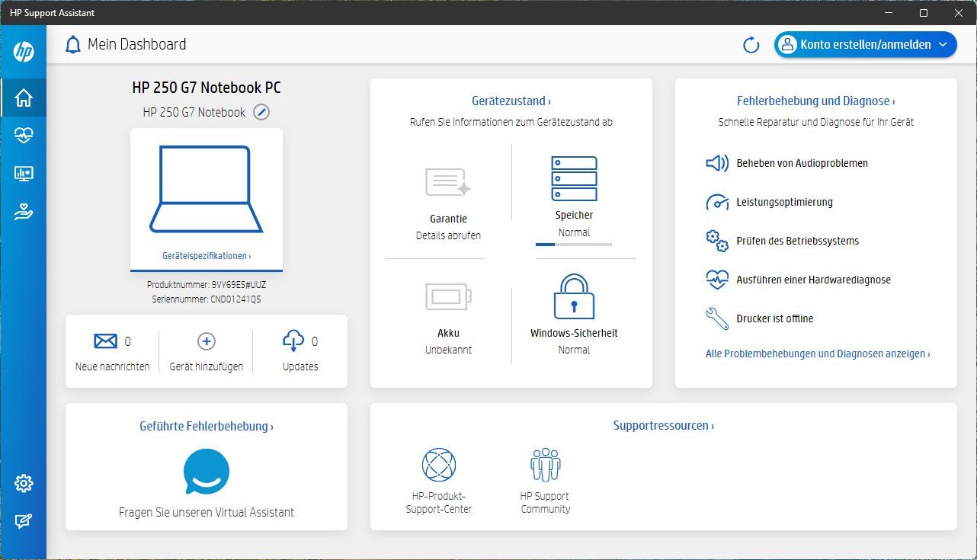Click the HP-Produkt-Support-Center label
The image size is (977, 560).
tap(438, 502)
